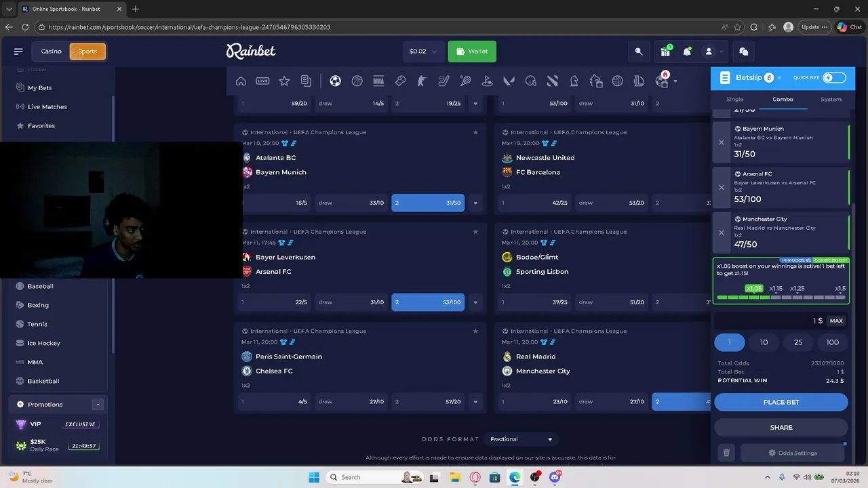Open the Odds Settings button
The height and width of the screenshot is (488, 868).
[x=792, y=453]
